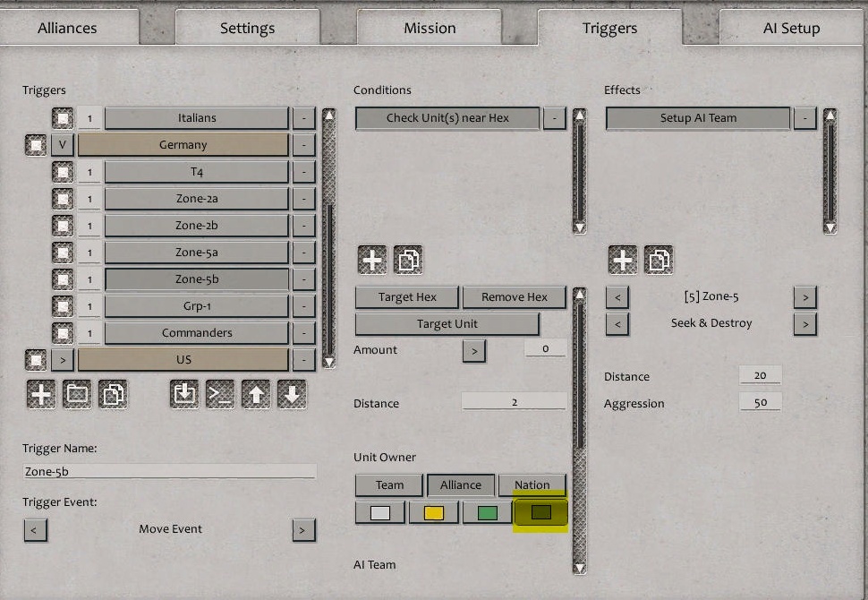
Task: Toggle checkbox for Zone-5b trigger
Action: coord(63,279)
